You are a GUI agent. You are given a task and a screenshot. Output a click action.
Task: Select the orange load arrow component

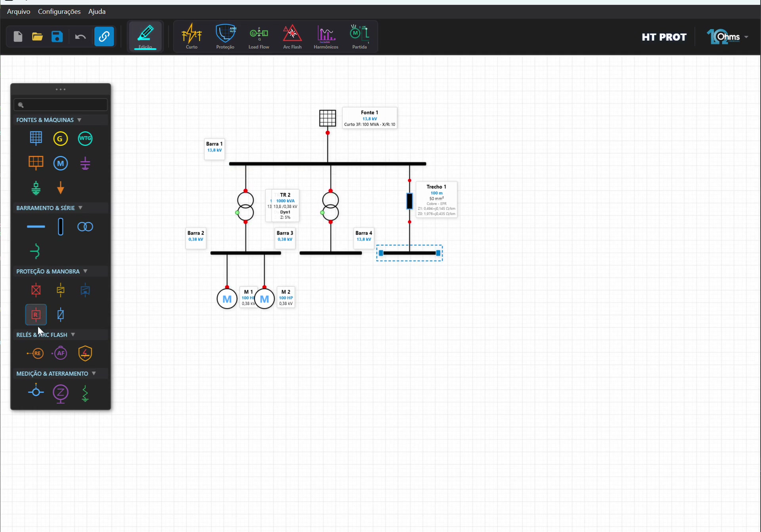tap(60, 188)
